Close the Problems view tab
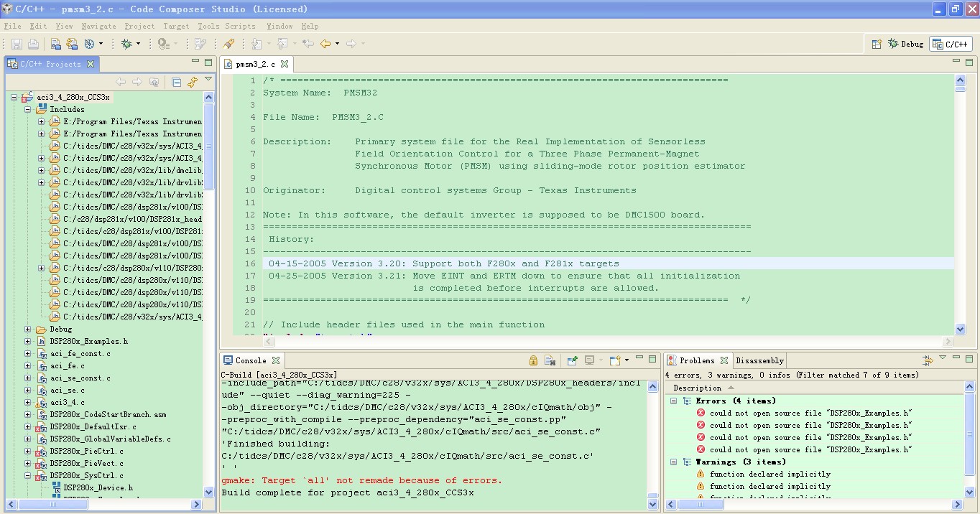 pyautogui.click(x=724, y=360)
